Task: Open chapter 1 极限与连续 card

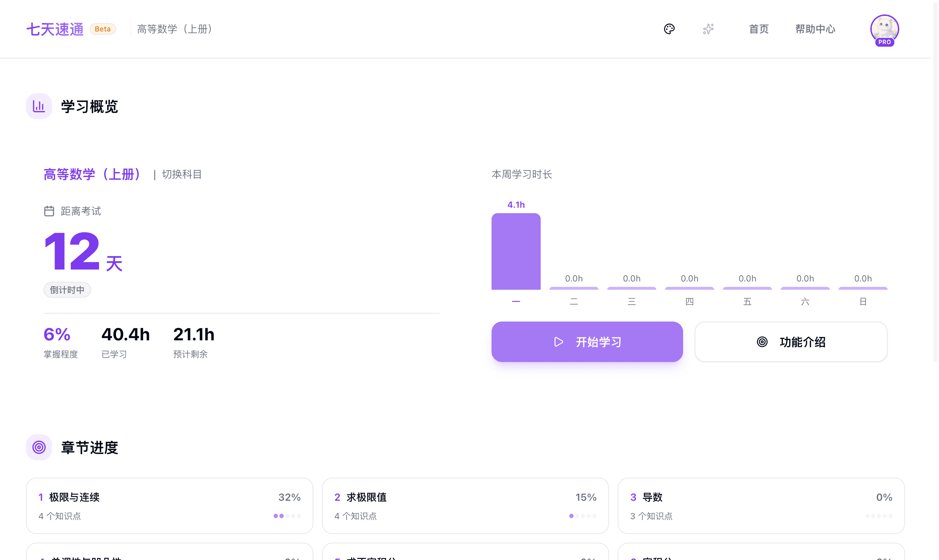Action: point(170,506)
